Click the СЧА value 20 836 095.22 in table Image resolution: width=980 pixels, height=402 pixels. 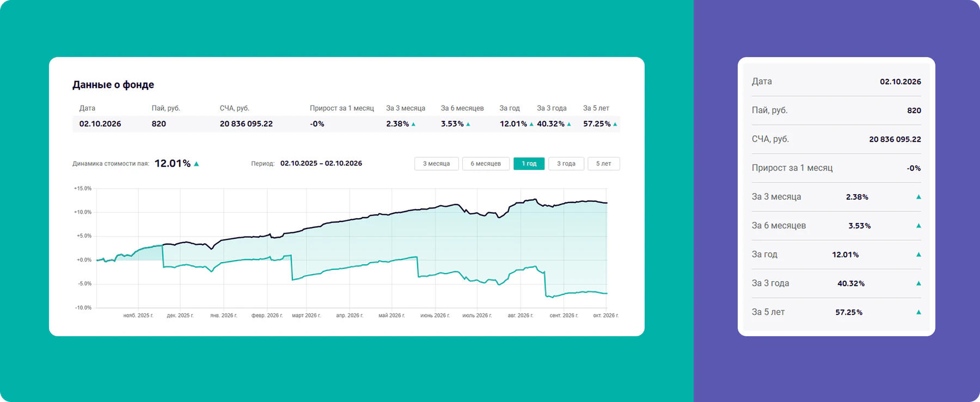pyautogui.click(x=246, y=124)
